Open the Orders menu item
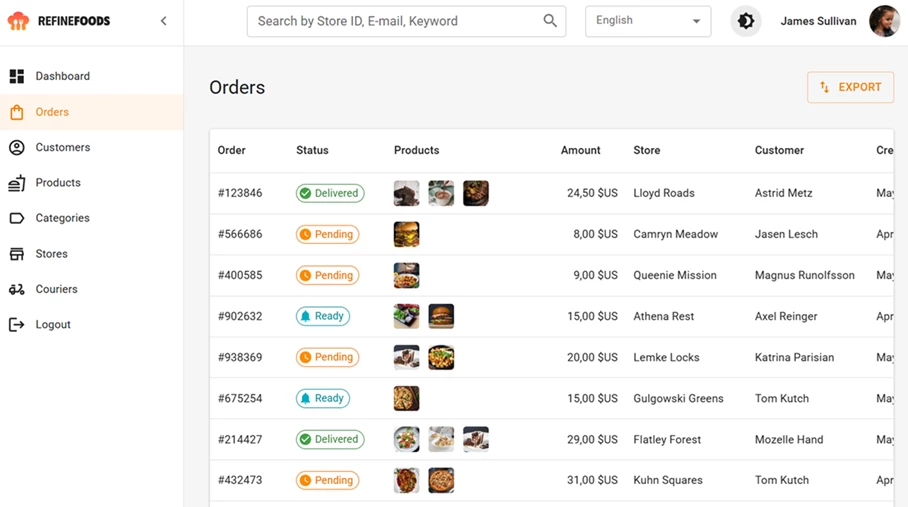The image size is (908, 507). [52, 112]
